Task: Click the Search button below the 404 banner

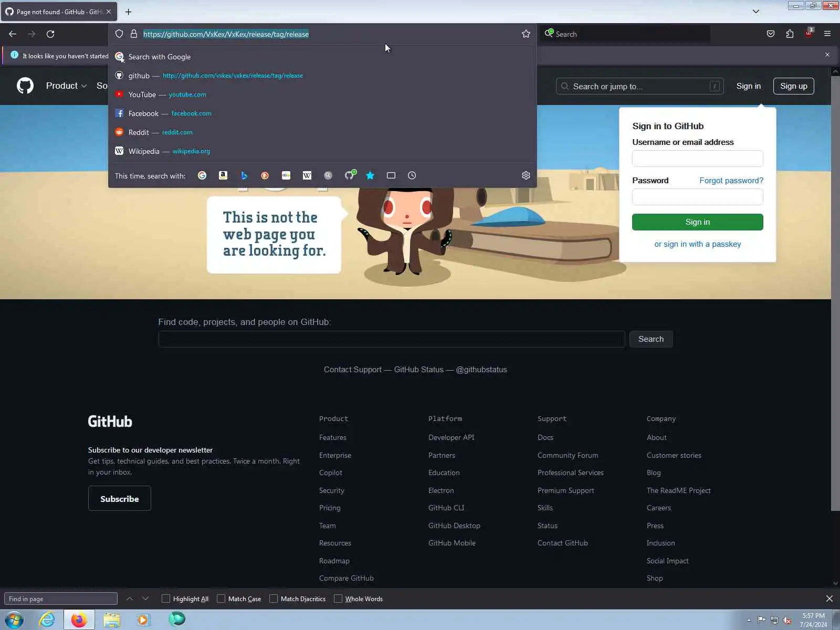Action: (x=651, y=339)
